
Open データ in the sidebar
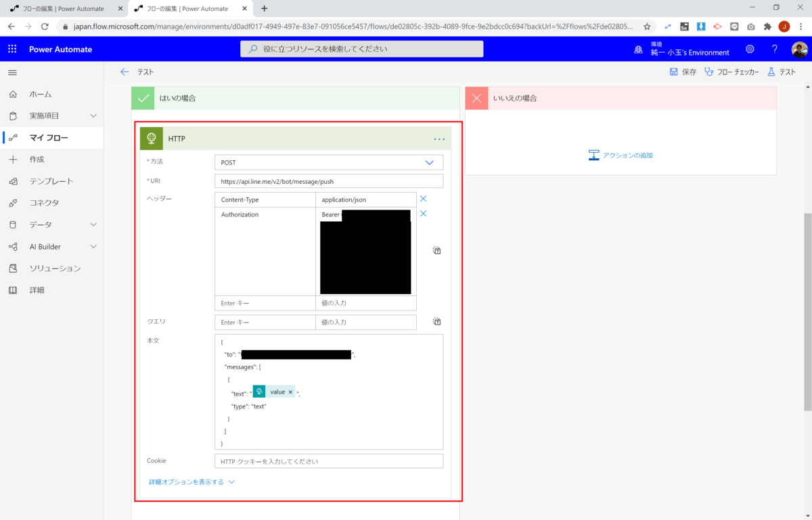click(x=52, y=224)
